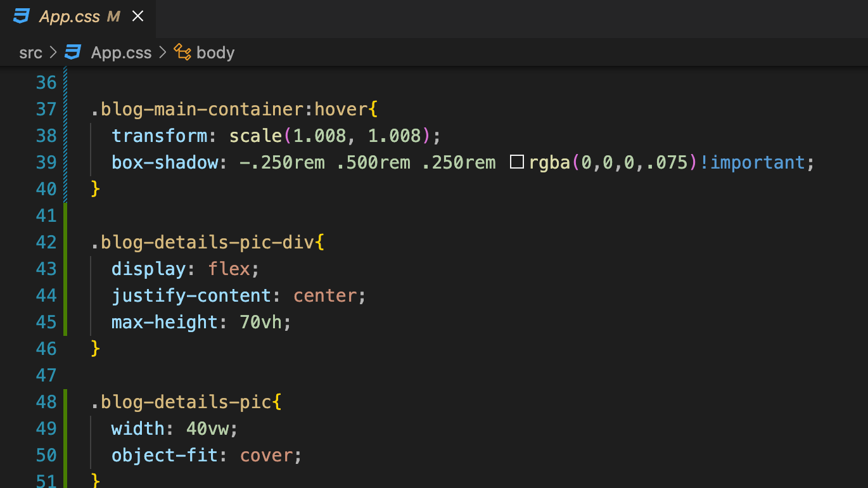This screenshot has height=488, width=868.
Task: Click the CSS file icon in App.css tab
Action: [22, 16]
